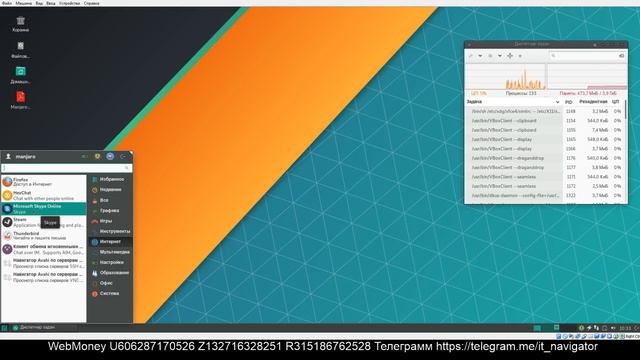640x360 pixels.
Task: Open the Устройства VirtualBox menu
Action: point(69,3)
